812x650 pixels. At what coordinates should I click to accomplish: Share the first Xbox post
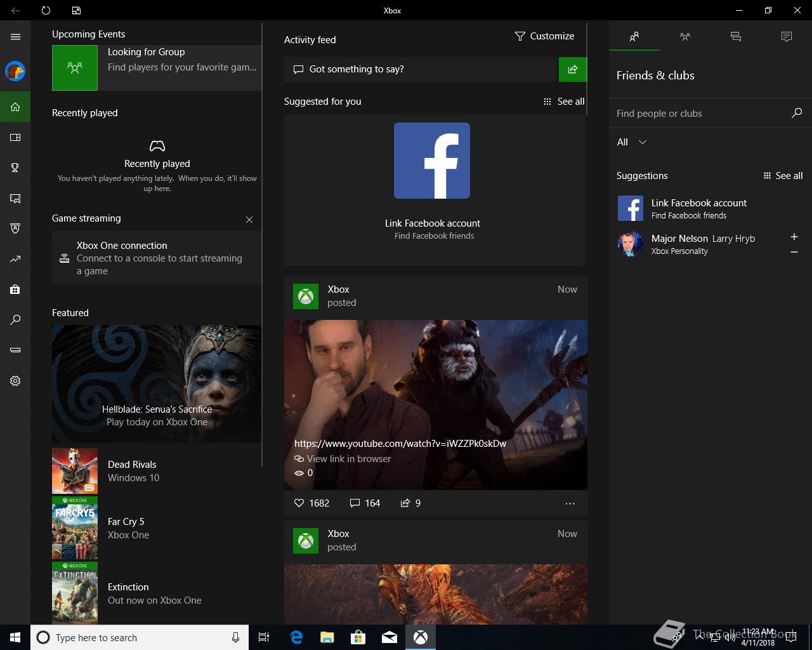click(410, 503)
